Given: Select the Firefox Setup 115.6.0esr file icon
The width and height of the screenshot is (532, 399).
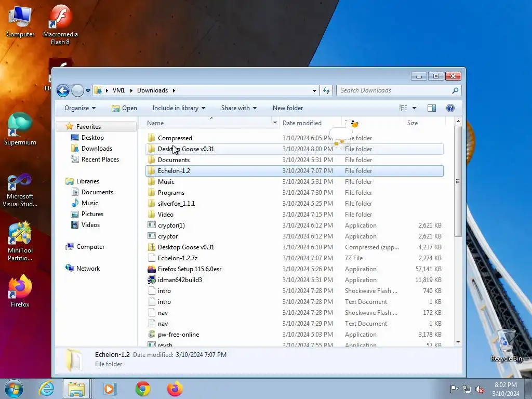Looking at the screenshot, I should tap(151, 269).
